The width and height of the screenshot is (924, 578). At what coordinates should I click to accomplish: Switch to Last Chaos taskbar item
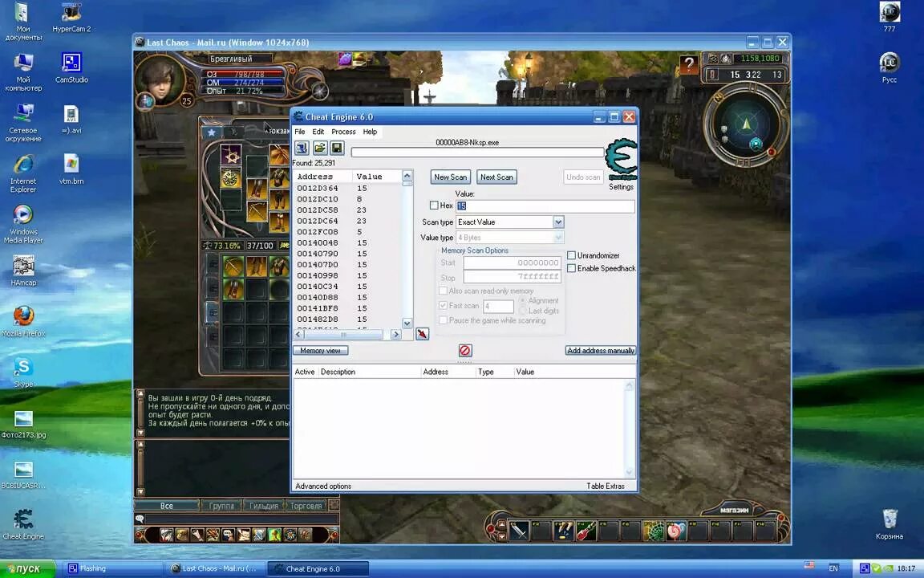pyautogui.click(x=215, y=568)
